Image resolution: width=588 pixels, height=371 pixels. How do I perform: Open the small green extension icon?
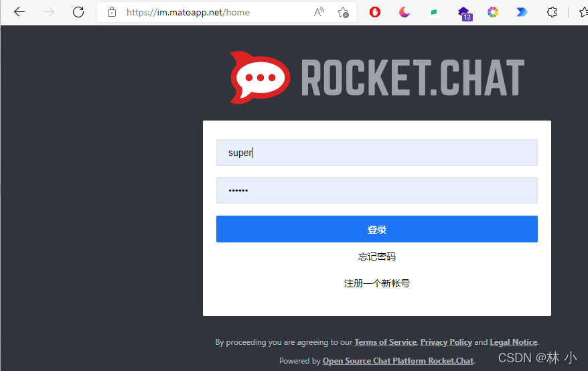[x=434, y=12]
